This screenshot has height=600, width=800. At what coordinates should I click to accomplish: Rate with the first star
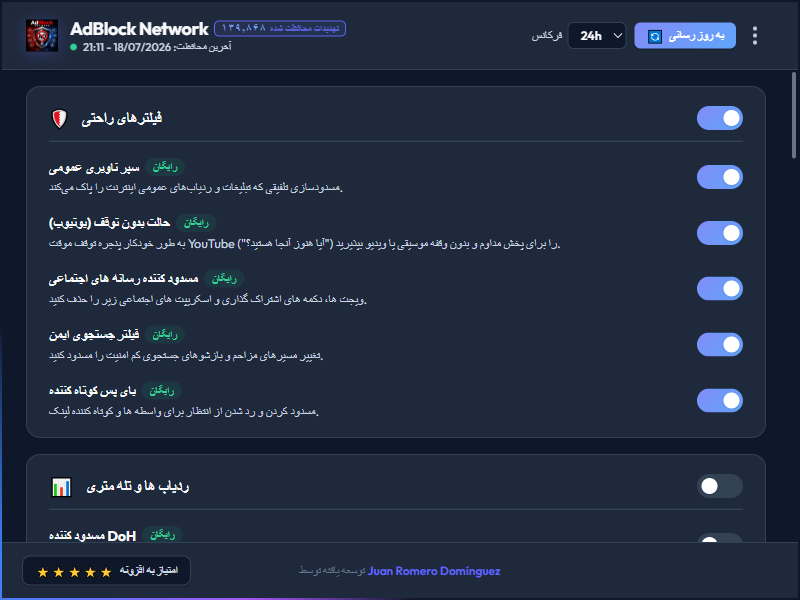click(x=43, y=572)
